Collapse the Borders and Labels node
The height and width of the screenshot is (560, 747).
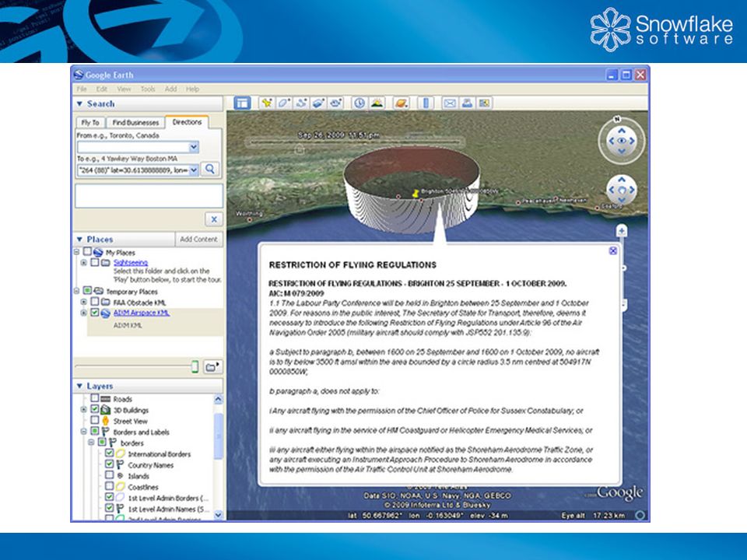84,432
